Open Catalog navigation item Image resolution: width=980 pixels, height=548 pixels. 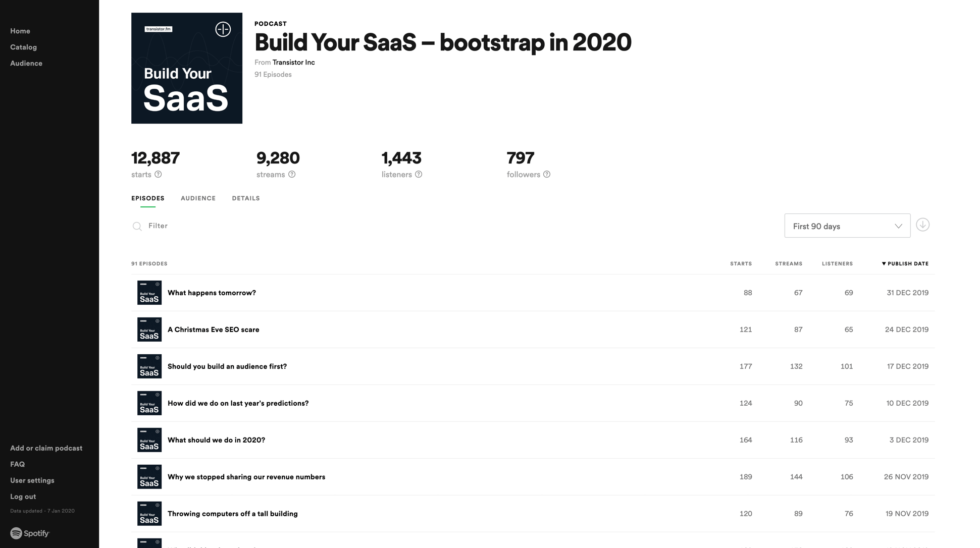pos(24,47)
